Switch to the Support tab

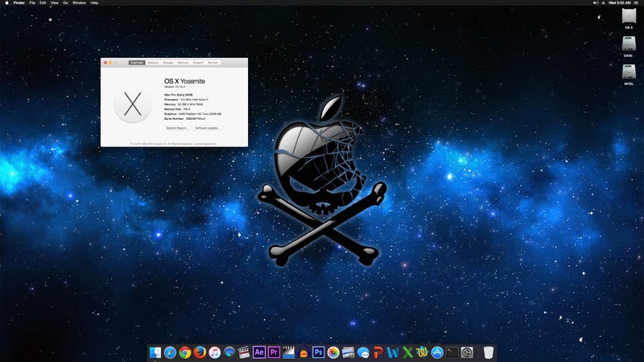(198, 63)
